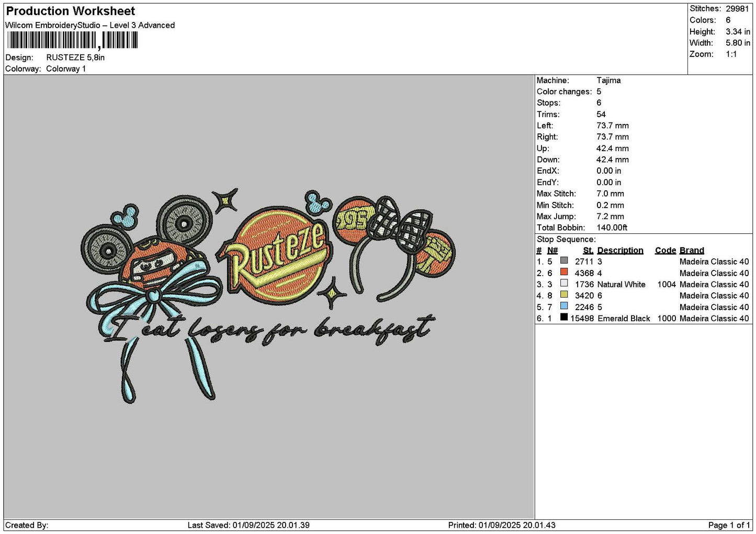Click the Width value '5.80 in'
756x534 pixels.
(738, 43)
